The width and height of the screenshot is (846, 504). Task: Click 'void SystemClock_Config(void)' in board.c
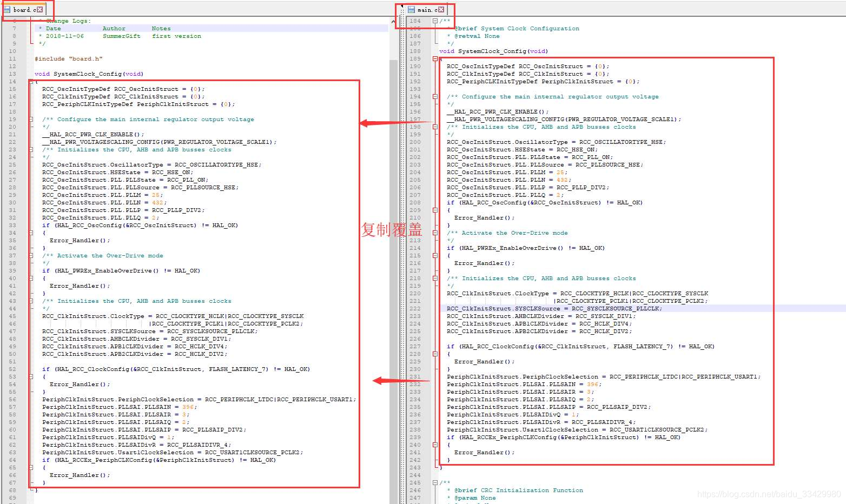89,74
